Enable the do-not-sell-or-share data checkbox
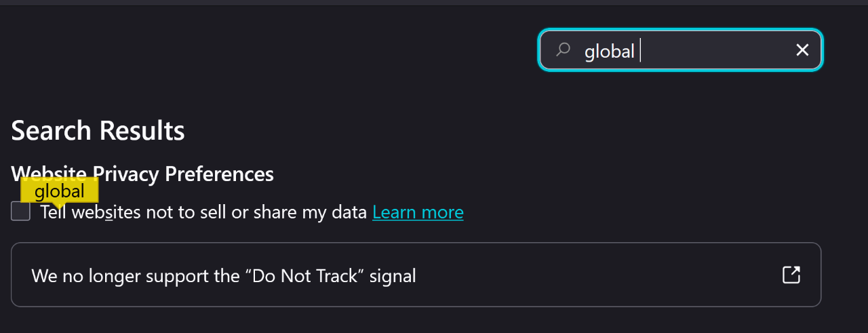This screenshot has width=868, height=333. click(21, 212)
